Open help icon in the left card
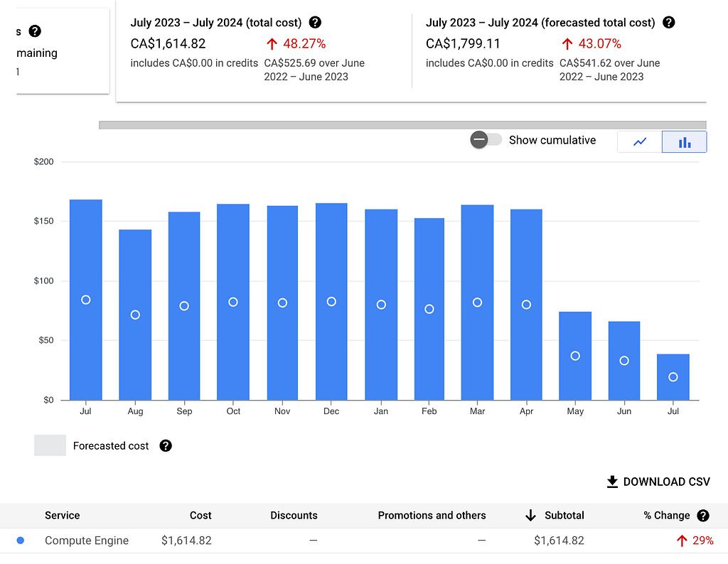728x564 pixels. pyautogui.click(x=35, y=31)
